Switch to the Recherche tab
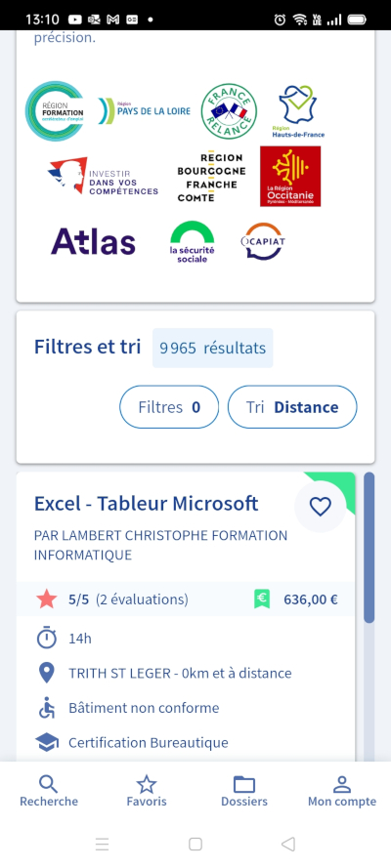Viewport: 391px width, 868px height. click(x=49, y=791)
